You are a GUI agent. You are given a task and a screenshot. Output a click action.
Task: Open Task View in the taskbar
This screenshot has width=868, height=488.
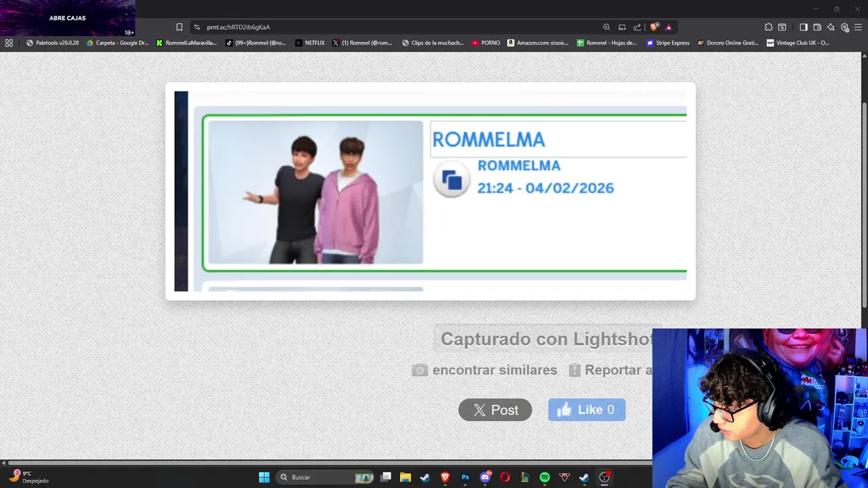click(386, 477)
